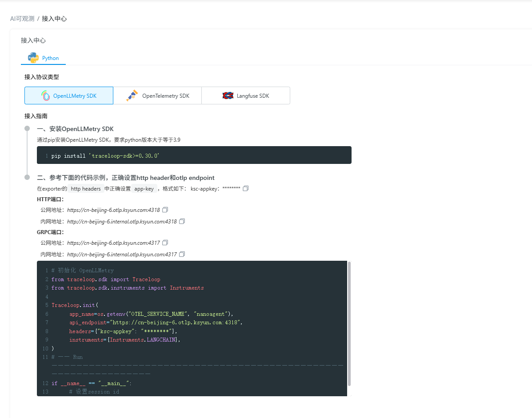
Task: Click the first step timeline dot
Action: click(x=27, y=128)
